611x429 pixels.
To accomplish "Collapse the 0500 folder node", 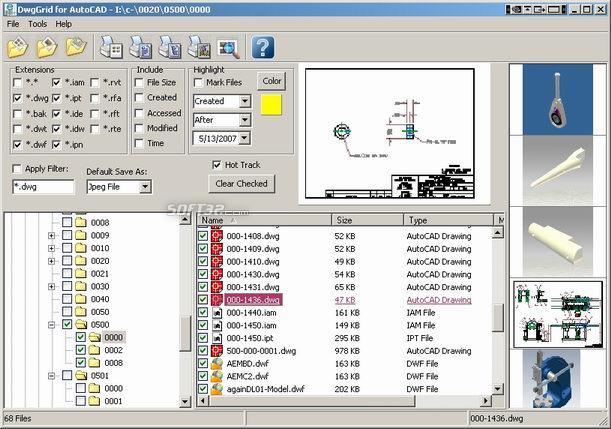I will coord(51,325).
